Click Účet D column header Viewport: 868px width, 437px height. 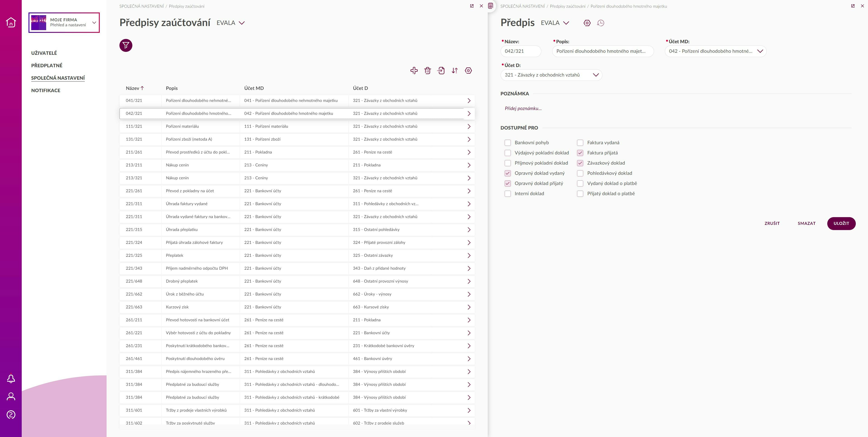coord(360,88)
